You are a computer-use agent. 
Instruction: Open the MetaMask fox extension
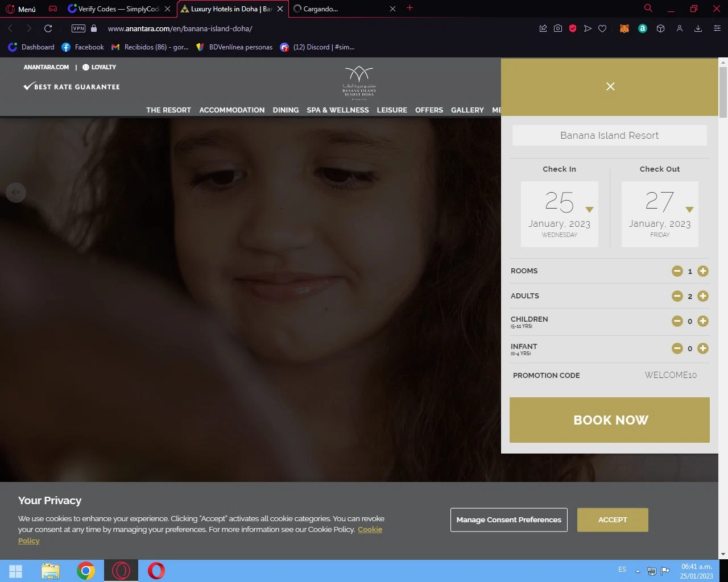pyautogui.click(x=624, y=28)
